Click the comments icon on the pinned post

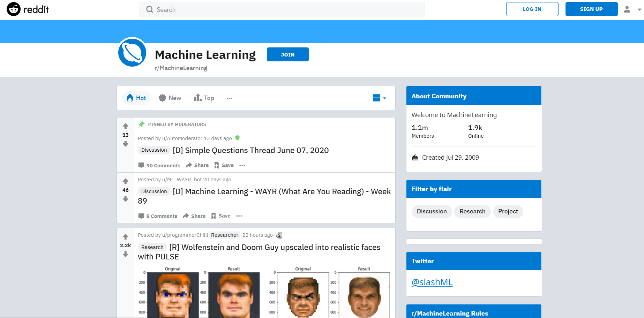141,165
